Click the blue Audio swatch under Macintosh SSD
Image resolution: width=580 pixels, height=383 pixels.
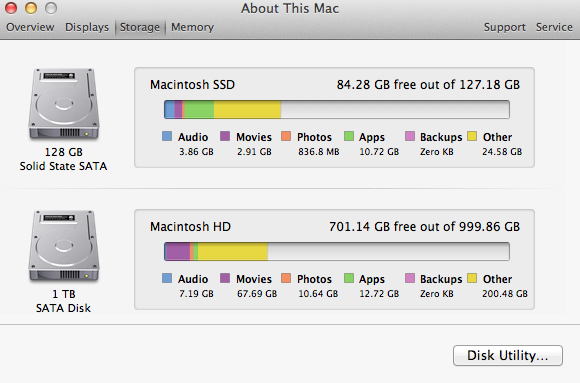pyautogui.click(x=167, y=136)
